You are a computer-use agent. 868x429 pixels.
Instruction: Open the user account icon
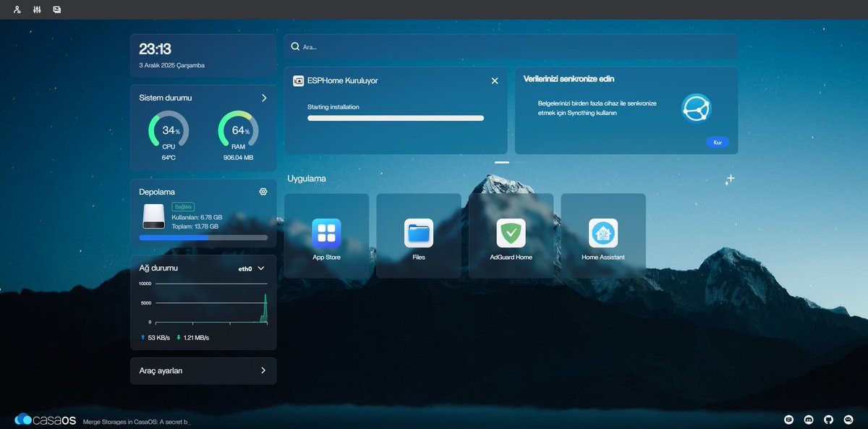tap(17, 10)
